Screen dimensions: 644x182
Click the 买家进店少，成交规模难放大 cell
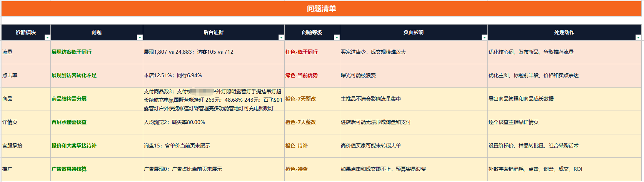(414, 52)
